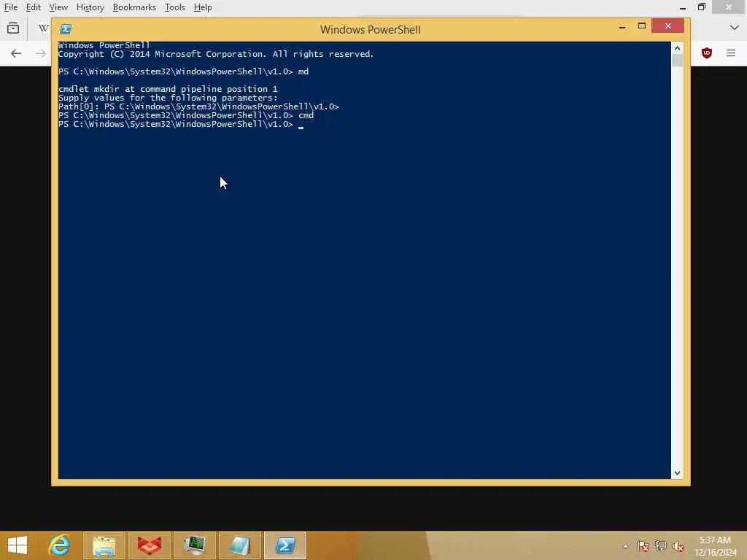Screen dimensions: 747x560
Task: Open the Edit menu in browser
Action: tap(33, 7)
